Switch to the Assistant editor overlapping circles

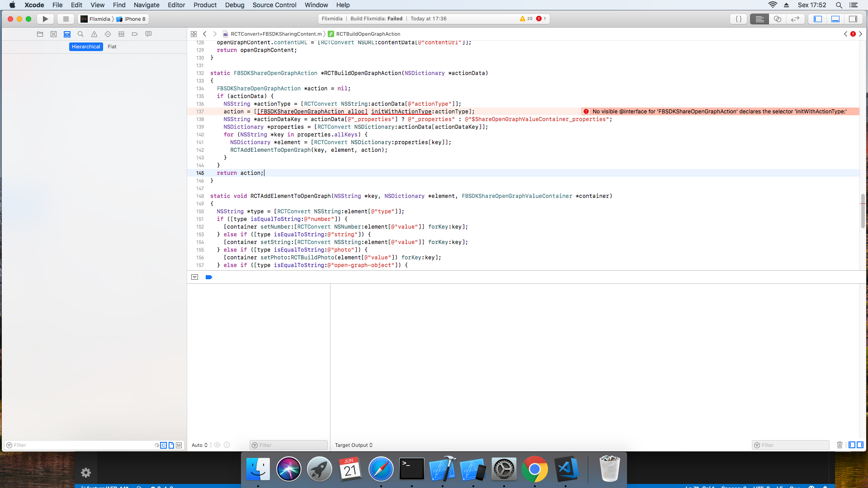(x=777, y=19)
